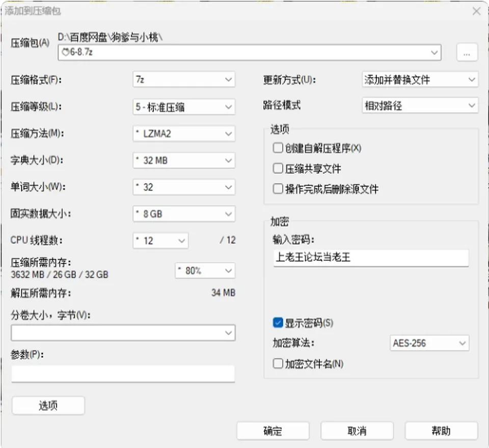Open the 压缩方法 LZMA2 dropdown
Image resolution: width=489 pixels, height=448 pixels.
click(x=184, y=134)
